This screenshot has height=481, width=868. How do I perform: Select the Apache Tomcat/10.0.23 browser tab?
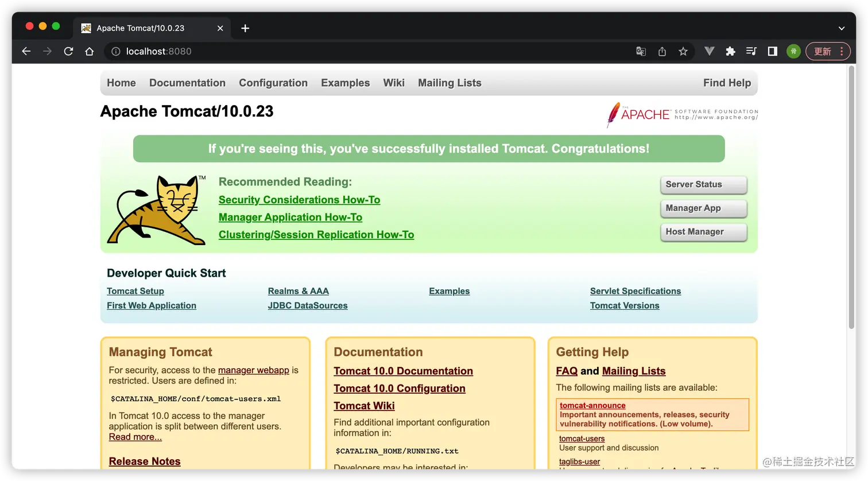152,28
